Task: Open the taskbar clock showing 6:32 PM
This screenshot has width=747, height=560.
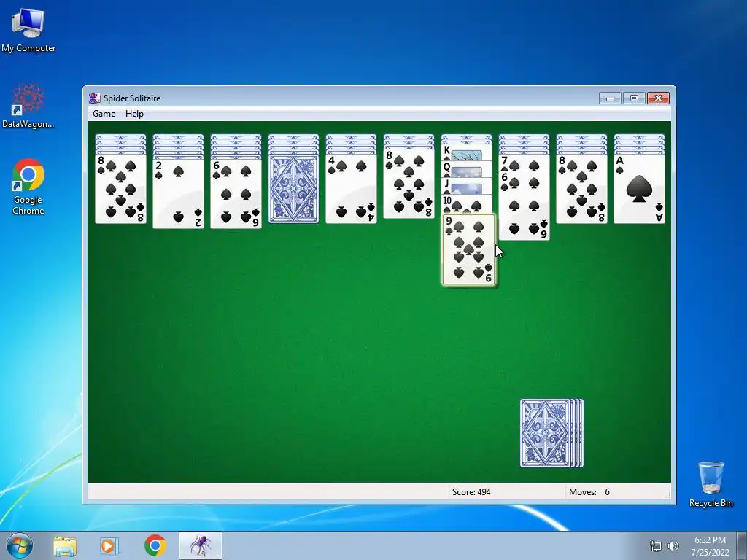Action: click(x=710, y=546)
